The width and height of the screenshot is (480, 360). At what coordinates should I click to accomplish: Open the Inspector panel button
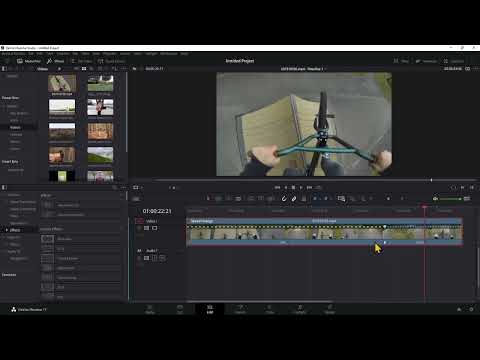click(454, 61)
